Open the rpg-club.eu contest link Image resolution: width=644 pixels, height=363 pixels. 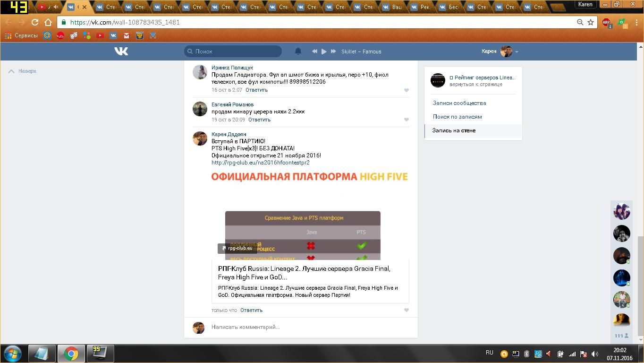click(260, 163)
